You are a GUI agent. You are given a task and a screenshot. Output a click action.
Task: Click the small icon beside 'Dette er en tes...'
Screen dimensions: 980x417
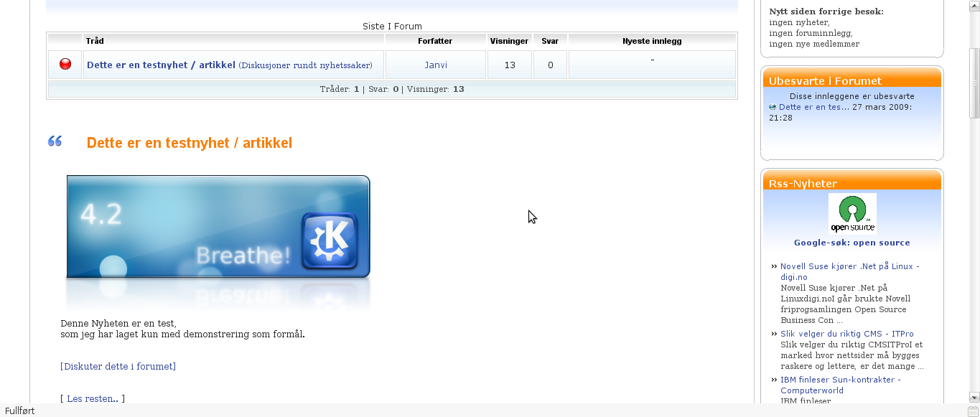click(773, 107)
